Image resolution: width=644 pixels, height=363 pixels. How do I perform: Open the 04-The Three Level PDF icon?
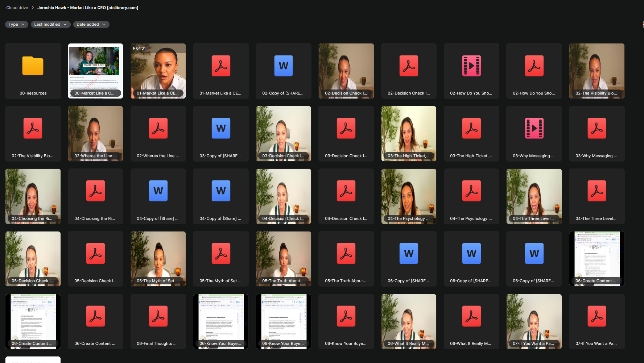pyautogui.click(x=596, y=191)
